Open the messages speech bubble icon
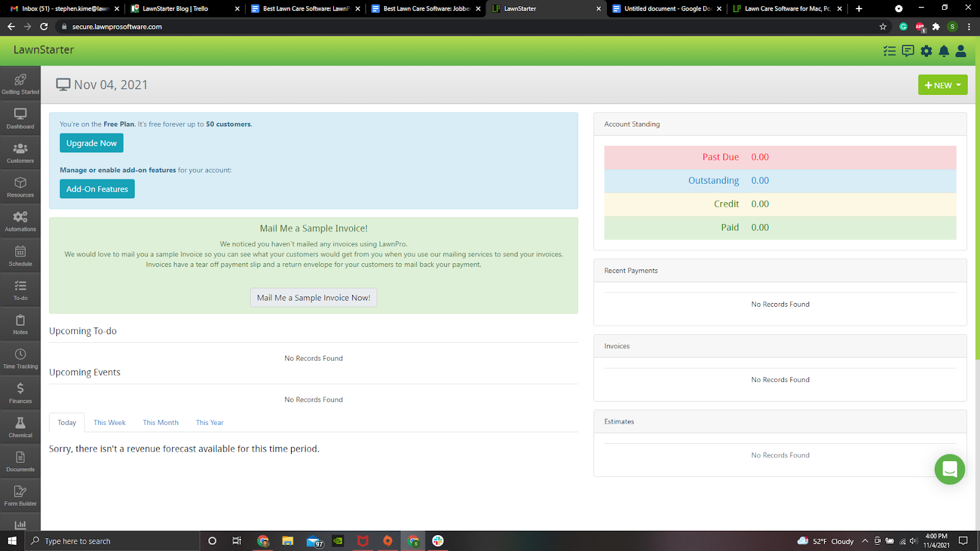Viewport: 980px width, 551px height. pyautogui.click(x=907, y=51)
